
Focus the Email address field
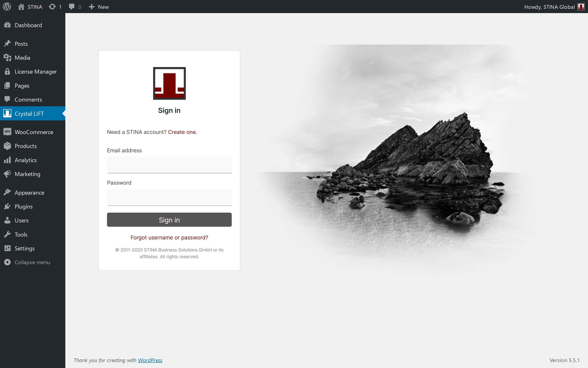170,165
